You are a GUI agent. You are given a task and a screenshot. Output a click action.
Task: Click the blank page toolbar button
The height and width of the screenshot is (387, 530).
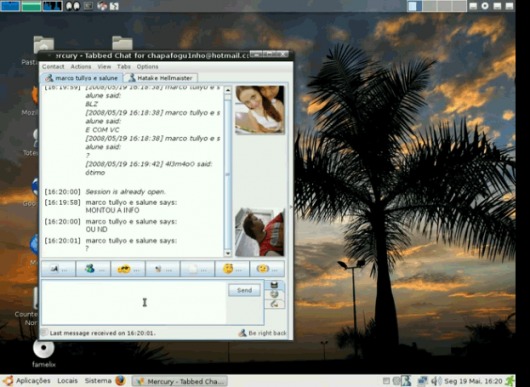click(197, 269)
